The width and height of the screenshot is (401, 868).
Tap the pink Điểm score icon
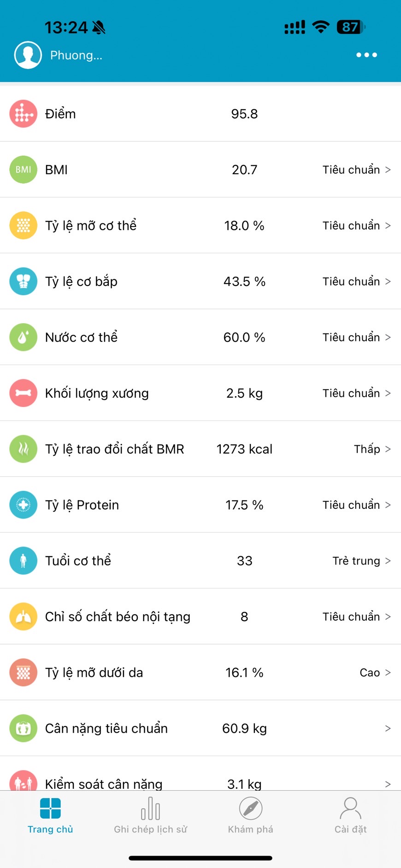click(x=24, y=114)
